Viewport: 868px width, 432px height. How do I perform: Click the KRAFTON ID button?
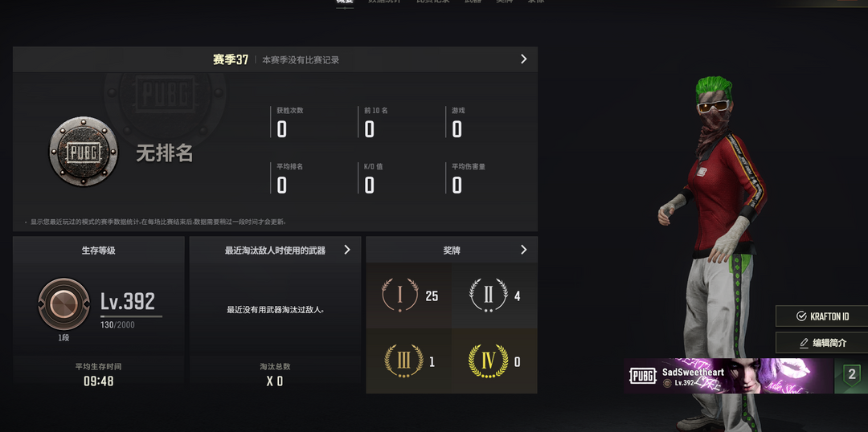click(821, 316)
